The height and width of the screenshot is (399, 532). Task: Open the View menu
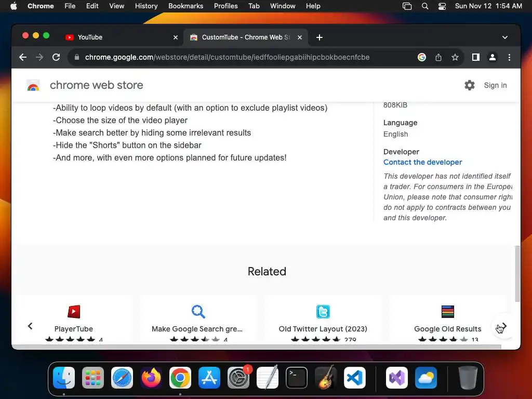pyautogui.click(x=116, y=6)
